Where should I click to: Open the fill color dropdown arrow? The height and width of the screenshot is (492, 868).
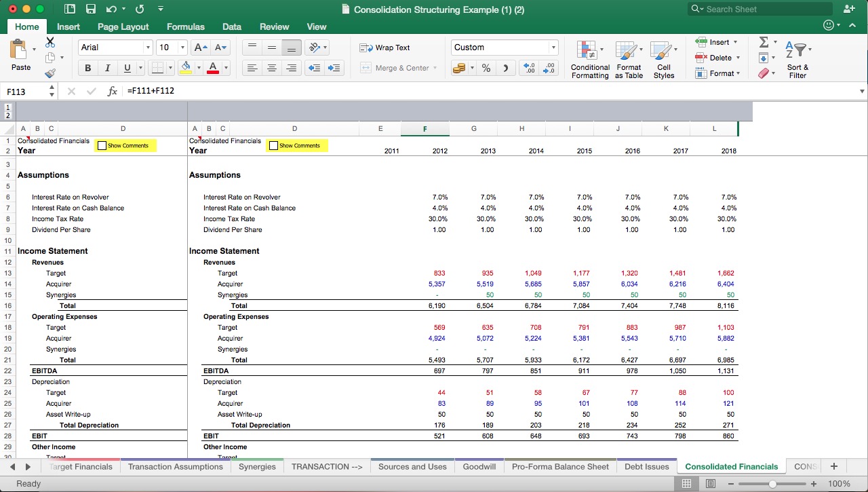(199, 68)
